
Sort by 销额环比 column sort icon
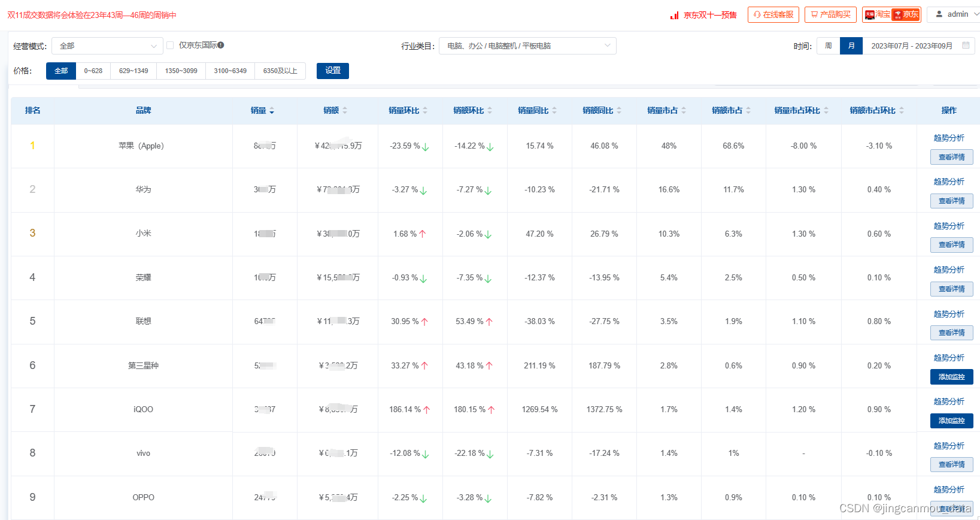(490, 111)
